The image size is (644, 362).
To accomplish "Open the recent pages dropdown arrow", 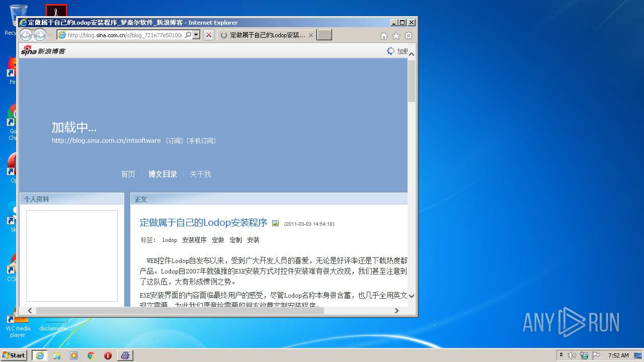I will pos(51,35).
